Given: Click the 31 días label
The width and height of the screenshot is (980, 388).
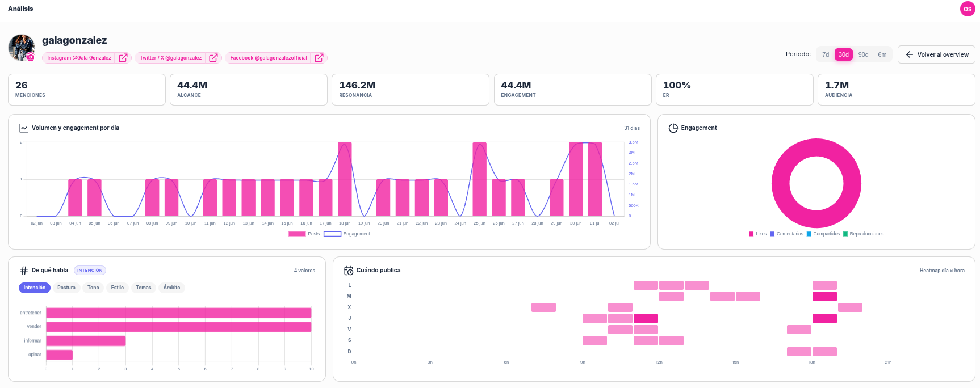Looking at the screenshot, I should coord(632,128).
